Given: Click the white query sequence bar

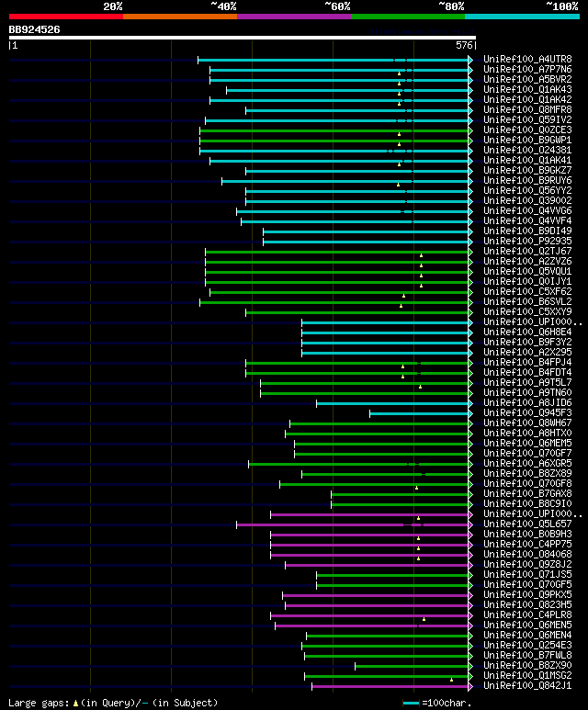Looking at the screenshot, I should coord(243,38).
